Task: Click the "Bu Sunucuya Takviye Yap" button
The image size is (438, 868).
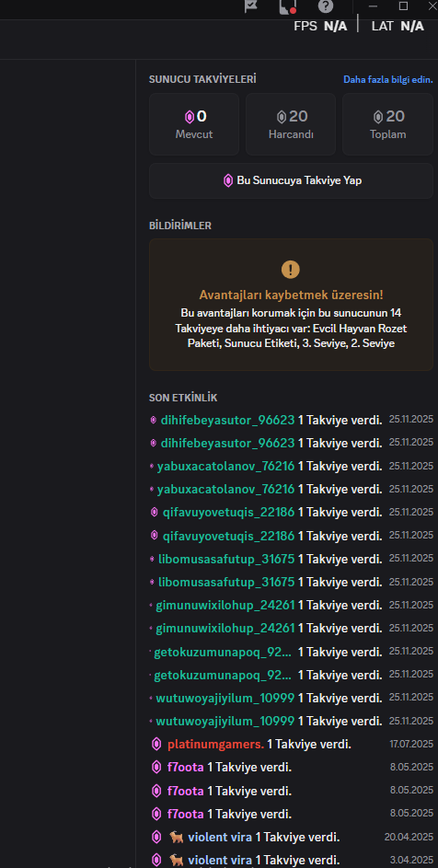Action: click(292, 180)
